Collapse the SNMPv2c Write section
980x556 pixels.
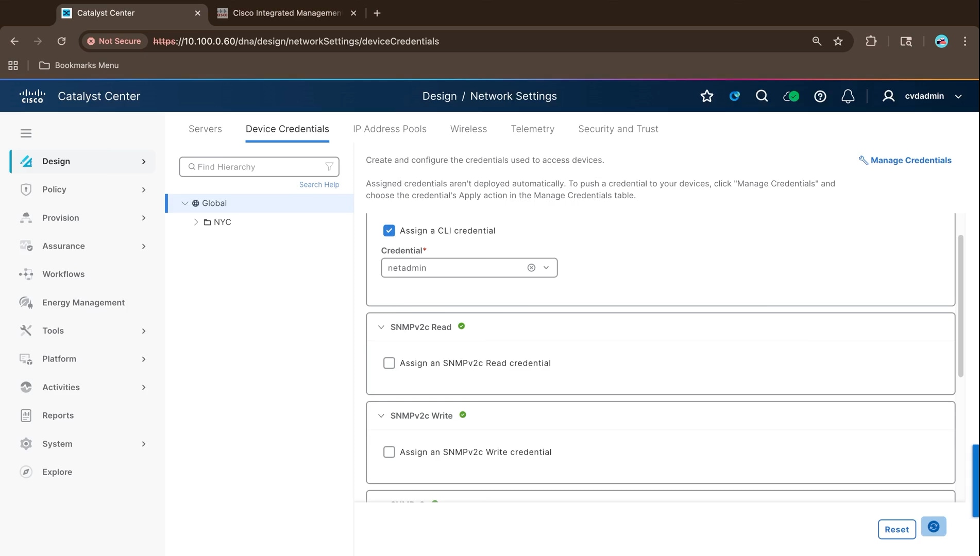(381, 415)
